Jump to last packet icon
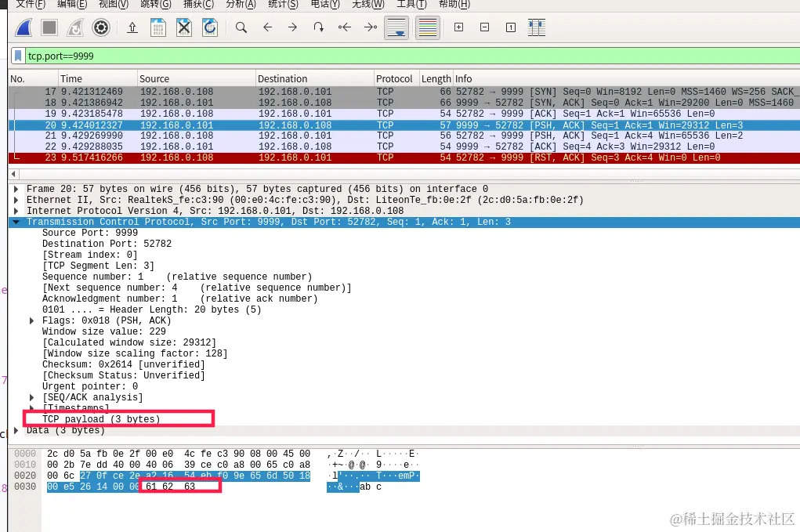The width and height of the screenshot is (800, 532). [x=371, y=27]
